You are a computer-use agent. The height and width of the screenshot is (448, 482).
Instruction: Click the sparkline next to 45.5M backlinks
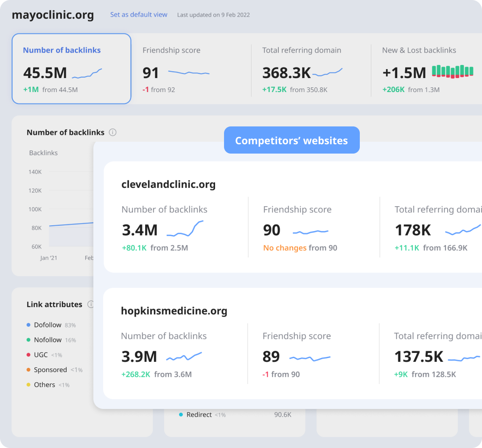(x=87, y=73)
